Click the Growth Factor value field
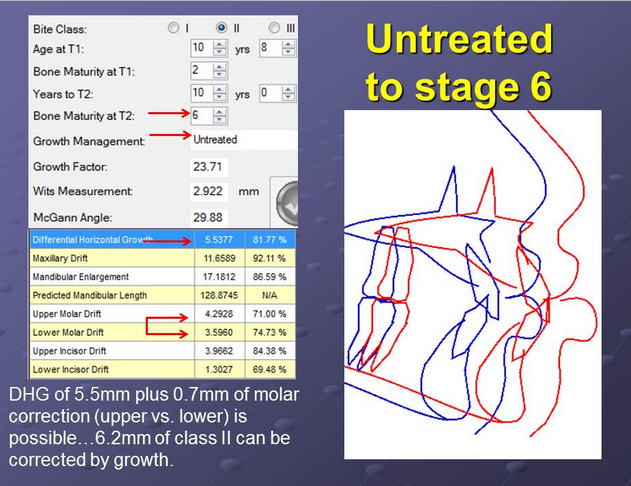Viewport: 631px width, 486px height. (213, 166)
